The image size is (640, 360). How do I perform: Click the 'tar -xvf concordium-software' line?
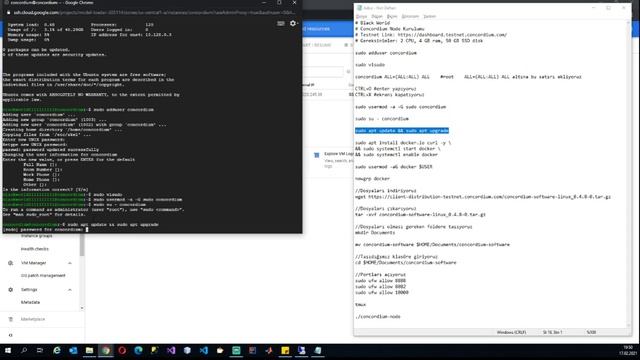point(420,214)
